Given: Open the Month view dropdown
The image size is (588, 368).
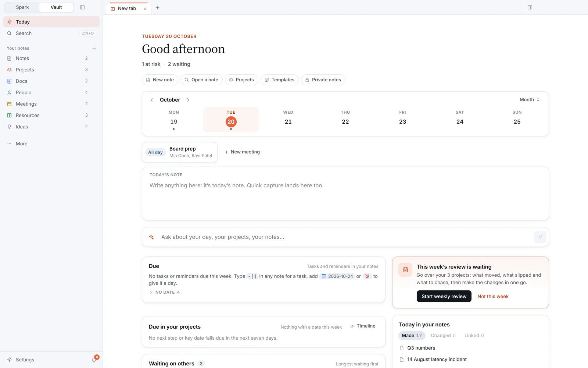Looking at the screenshot, I should point(530,100).
